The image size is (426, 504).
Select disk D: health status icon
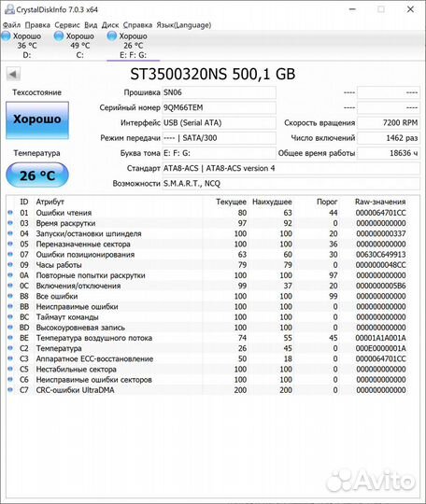[x=6, y=36]
